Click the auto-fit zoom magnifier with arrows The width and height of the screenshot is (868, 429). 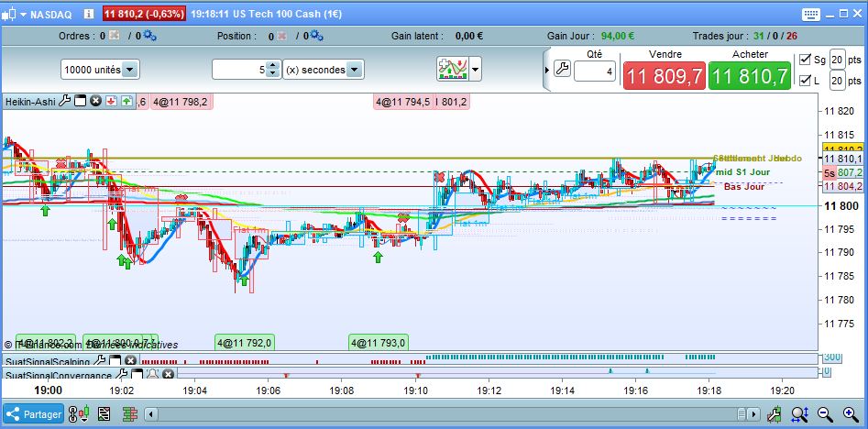tap(800, 414)
